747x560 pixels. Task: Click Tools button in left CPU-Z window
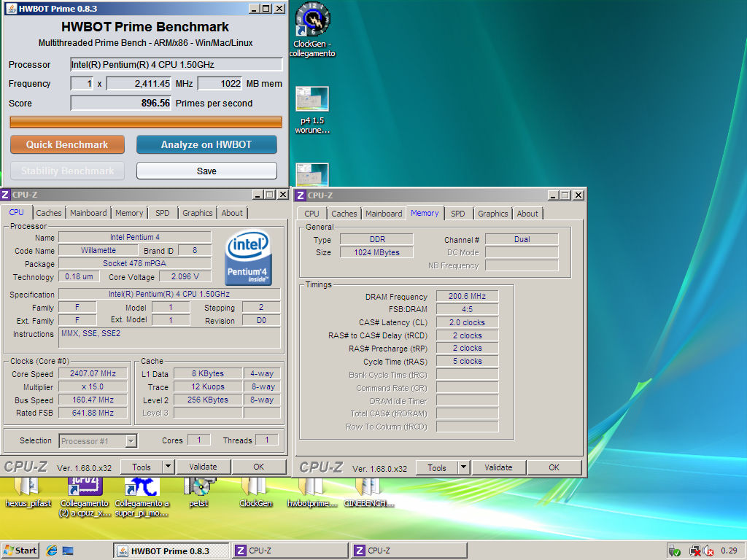pos(141,467)
